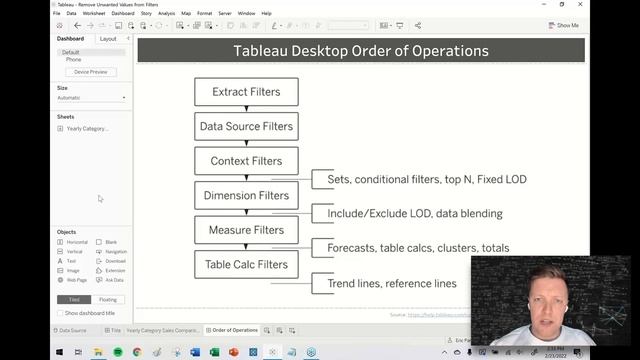Pick the Image object
This screenshot has width=640, height=360.
[69, 271]
